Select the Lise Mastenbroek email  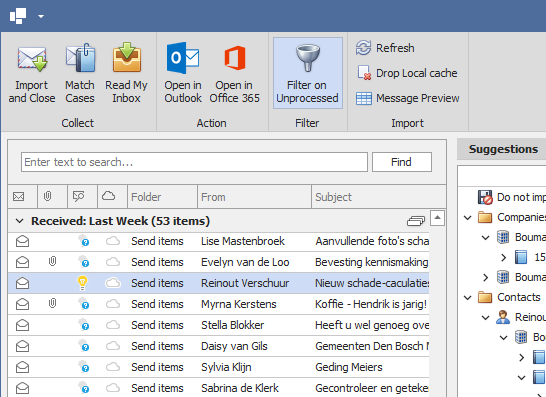(218, 241)
